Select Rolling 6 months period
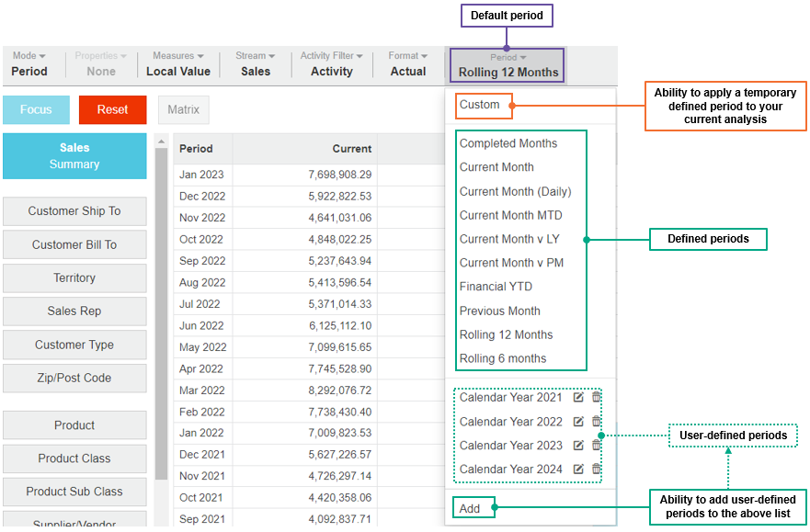The height and width of the screenshot is (532, 810). click(503, 358)
